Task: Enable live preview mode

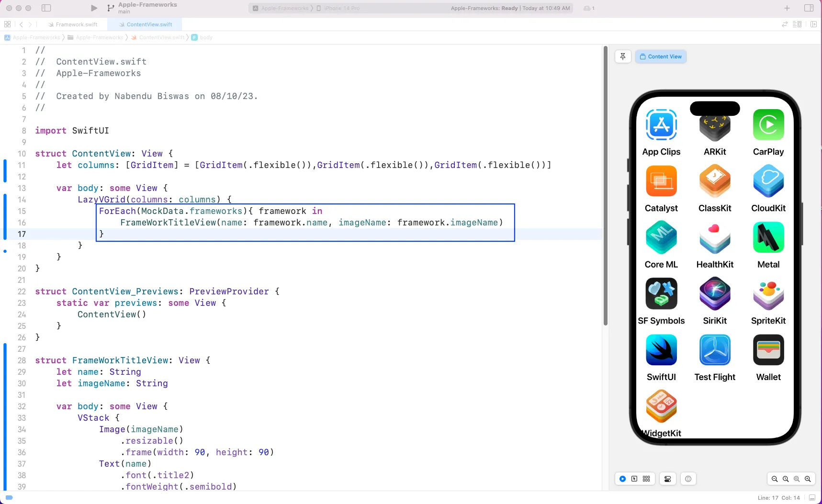Action: 622,479
